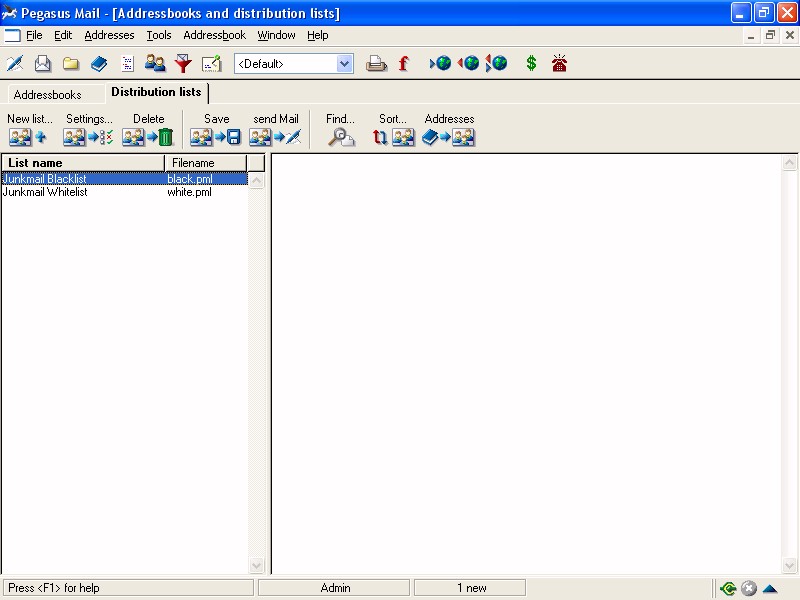The height and width of the screenshot is (600, 800).
Task: Switch to the Addressbooks tab
Action: click(x=47, y=94)
